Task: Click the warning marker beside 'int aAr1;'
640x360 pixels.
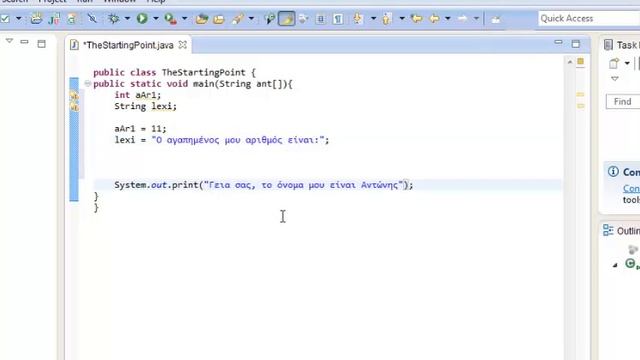Action: pos(74,96)
